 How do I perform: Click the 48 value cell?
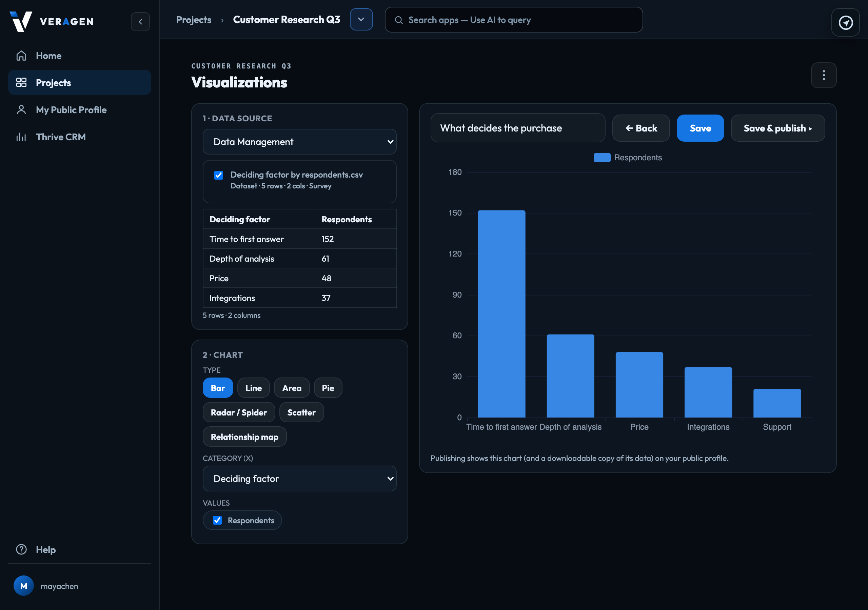coord(355,278)
